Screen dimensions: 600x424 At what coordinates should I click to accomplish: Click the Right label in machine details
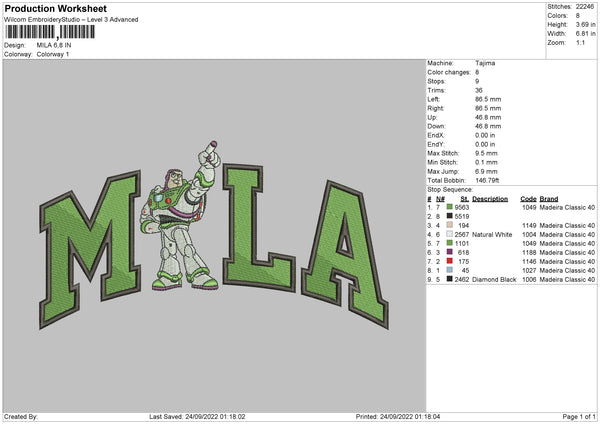coord(435,108)
